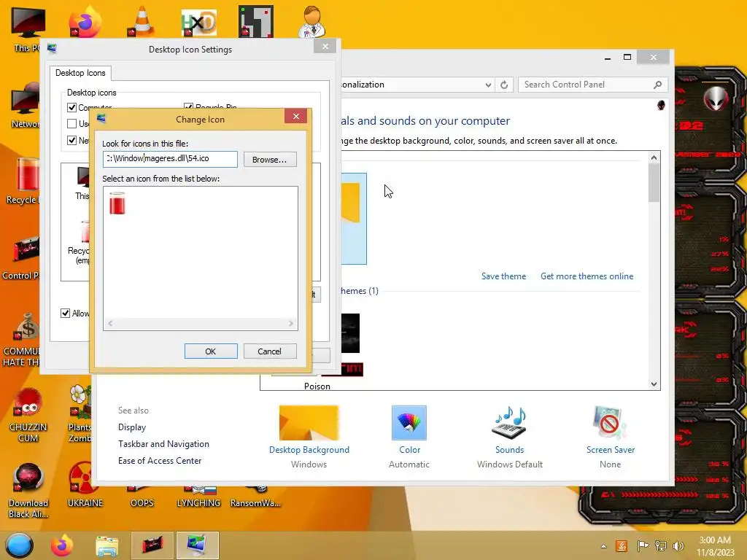This screenshot has height=560, width=747.
Task: Refresh the Personalization address bar
Action: point(504,85)
